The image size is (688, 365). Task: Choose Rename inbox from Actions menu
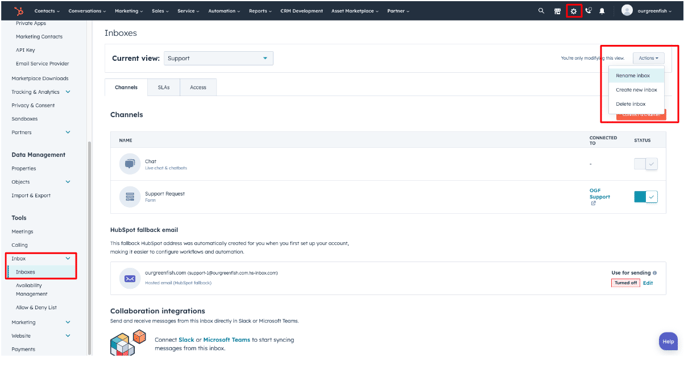[636, 76]
